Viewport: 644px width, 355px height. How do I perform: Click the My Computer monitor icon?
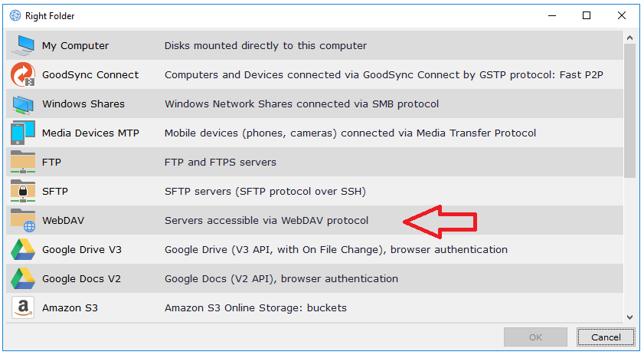23,46
